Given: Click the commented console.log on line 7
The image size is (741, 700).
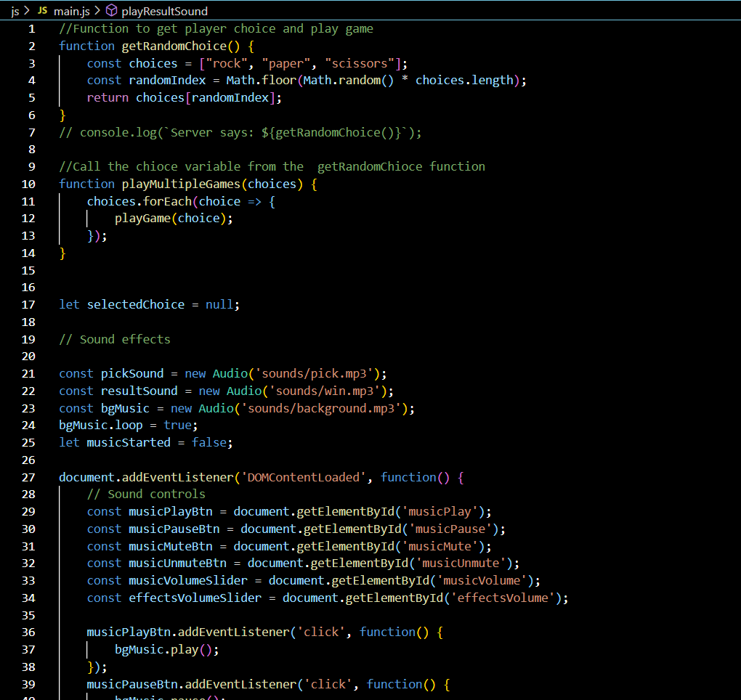Looking at the screenshot, I should 240,133.
